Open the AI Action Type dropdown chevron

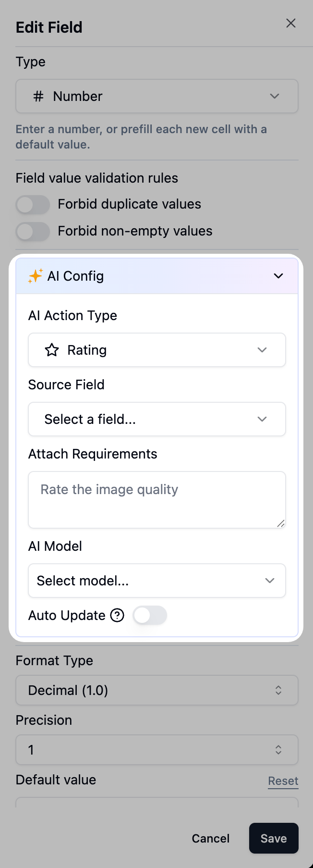point(262,350)
